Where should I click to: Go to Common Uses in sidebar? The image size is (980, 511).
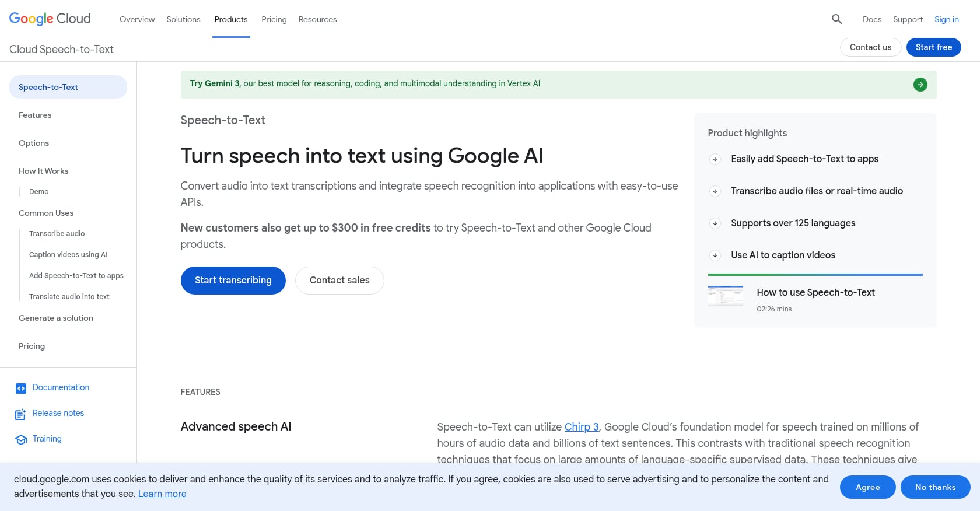coord(46,213)
